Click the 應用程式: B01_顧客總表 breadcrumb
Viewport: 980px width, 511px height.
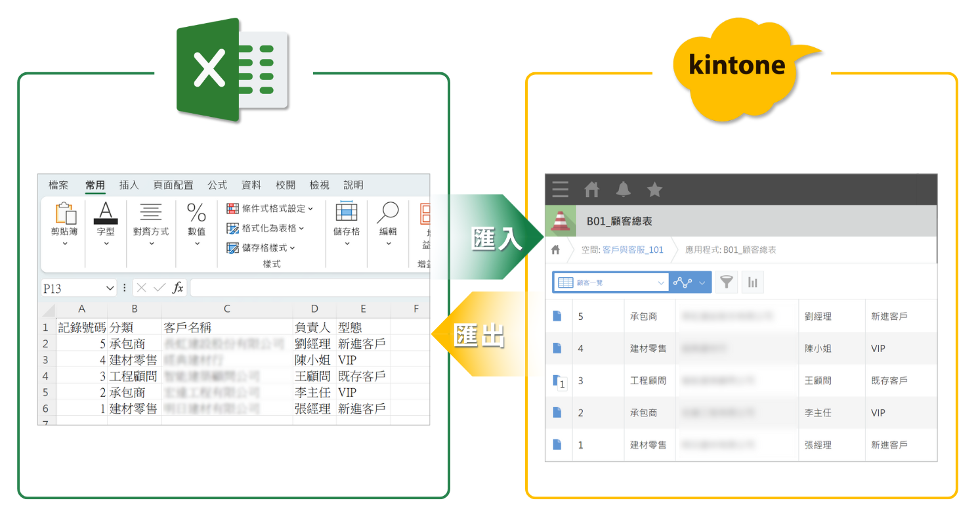click(731, 250)
